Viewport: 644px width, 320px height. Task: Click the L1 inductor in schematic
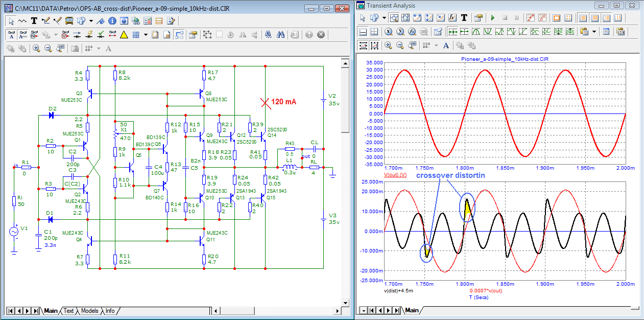pos(290,167)
